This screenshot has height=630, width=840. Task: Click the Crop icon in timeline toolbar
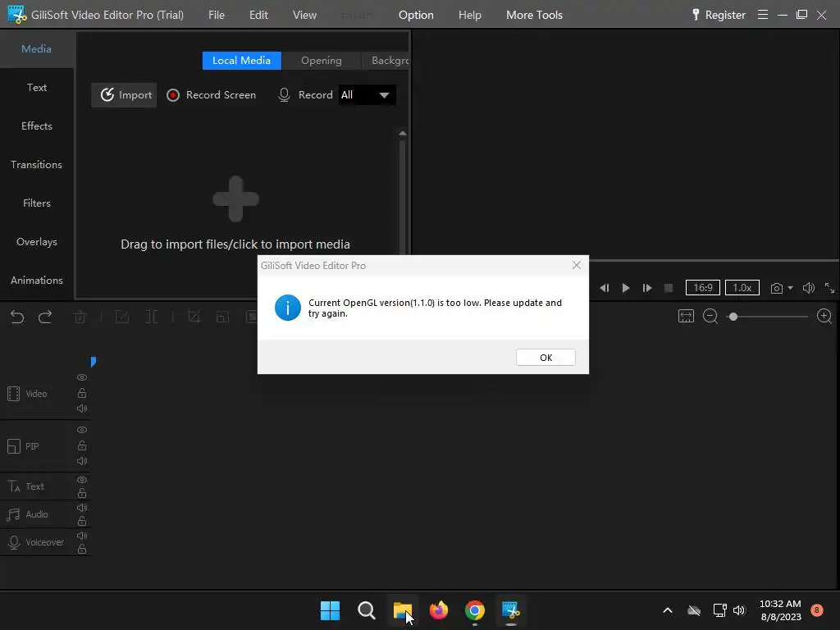pos(194,317)
